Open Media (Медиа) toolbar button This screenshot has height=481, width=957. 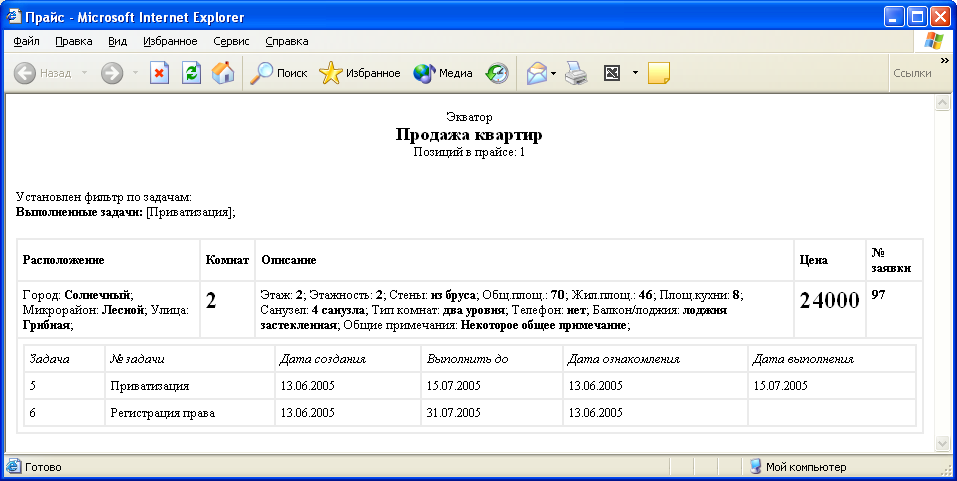(x=442, y=73)
